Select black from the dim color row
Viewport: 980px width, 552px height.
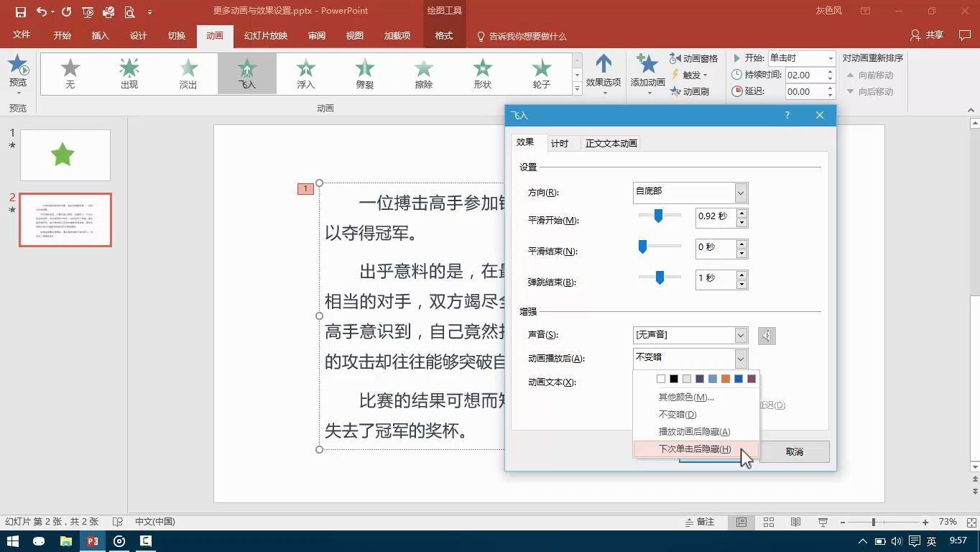tap(673, 379)
